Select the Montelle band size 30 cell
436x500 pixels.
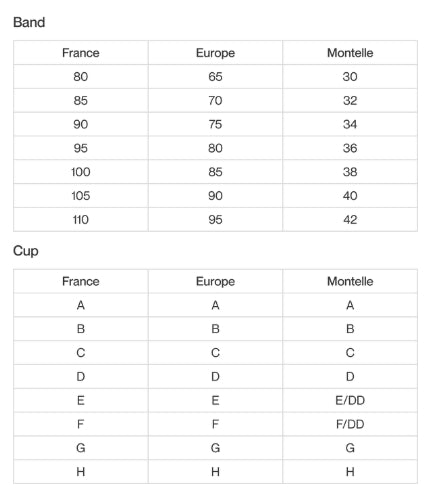(350, 77)
